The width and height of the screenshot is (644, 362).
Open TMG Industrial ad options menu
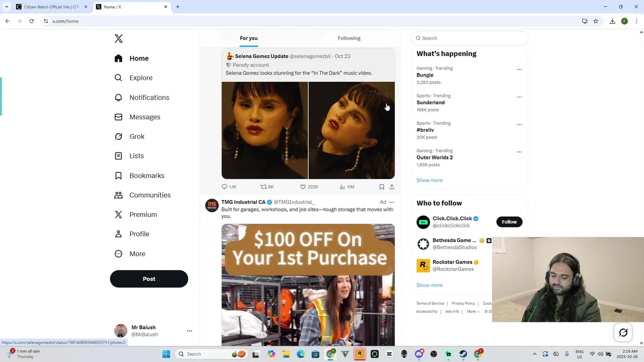pos(392,202)
